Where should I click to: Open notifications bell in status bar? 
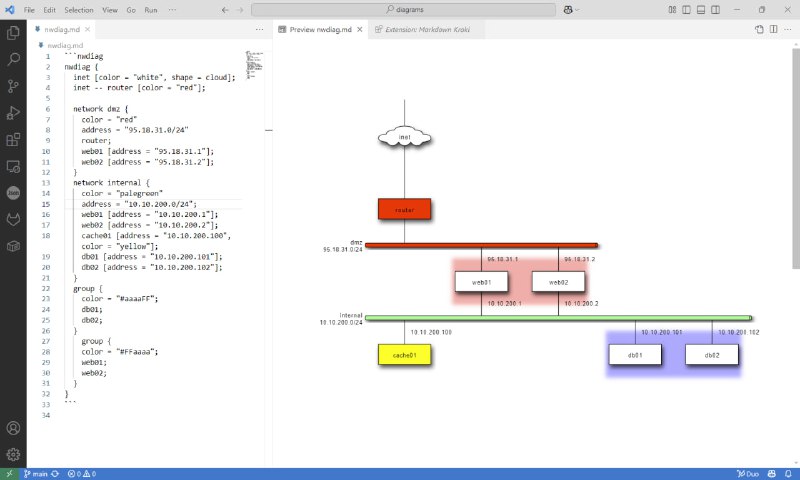coord(788,474)
